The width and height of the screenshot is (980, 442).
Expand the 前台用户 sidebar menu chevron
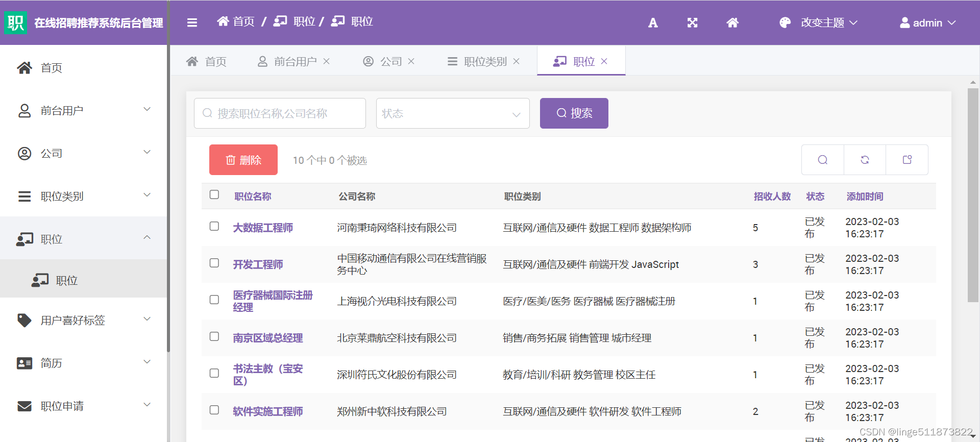tap(147, 109)
